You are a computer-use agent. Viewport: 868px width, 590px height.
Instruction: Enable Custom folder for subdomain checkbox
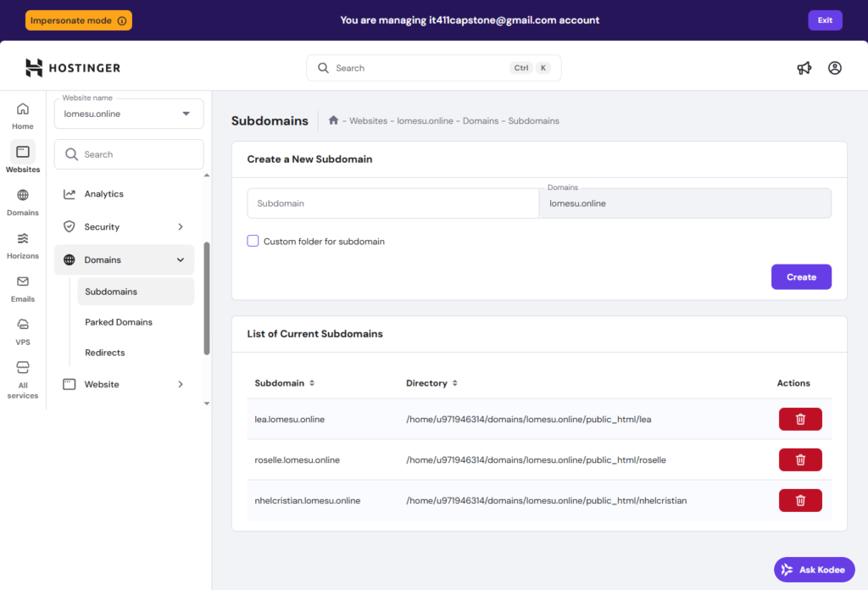(253, 241)
